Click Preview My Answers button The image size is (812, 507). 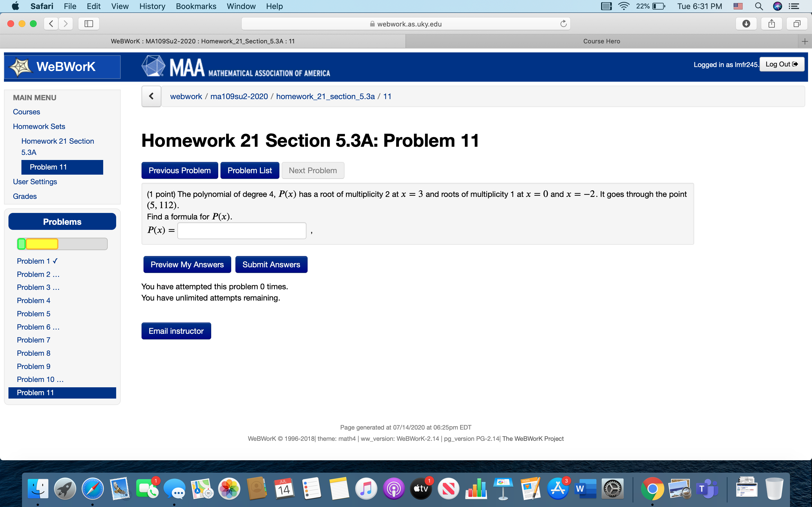point(187,264)
